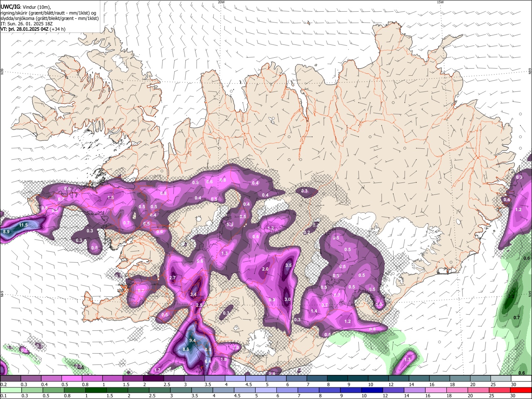Image resolution: width=532 pixels, height=399 pixels.
Task: Click the 8.6 precipitation value
Action: tap(186, 350)
